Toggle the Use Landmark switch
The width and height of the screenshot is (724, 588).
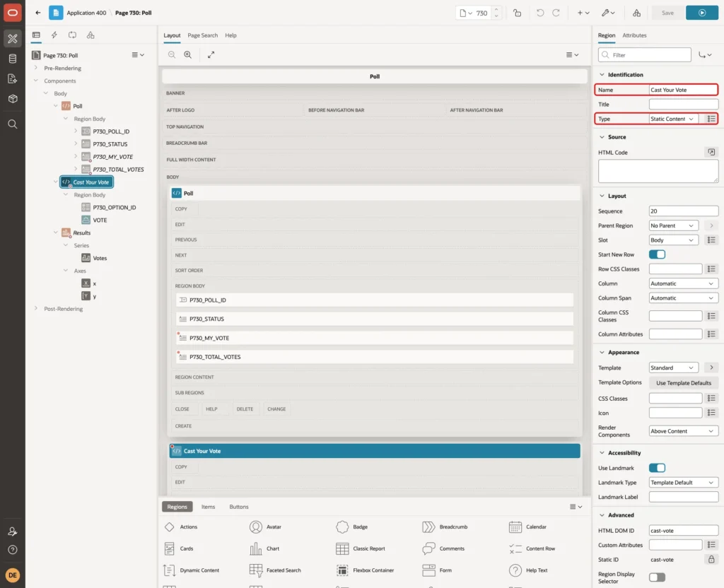tap(657, 468)
